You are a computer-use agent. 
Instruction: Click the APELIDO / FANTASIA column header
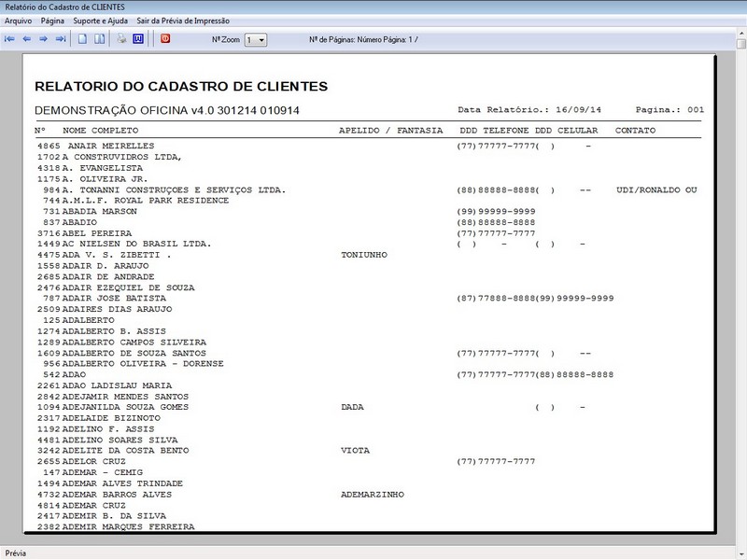390,131
